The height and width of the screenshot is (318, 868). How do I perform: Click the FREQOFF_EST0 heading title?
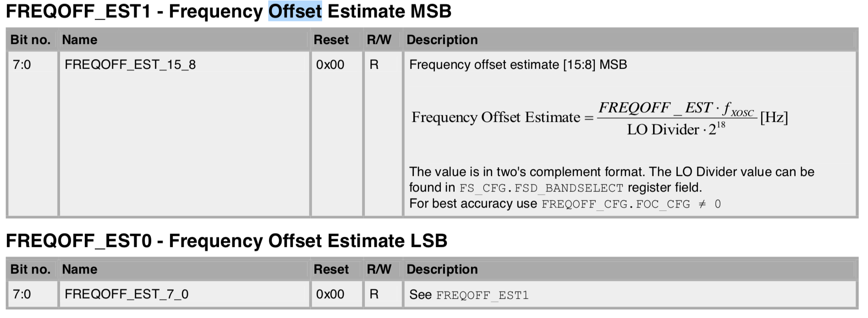tap(226, 241)
